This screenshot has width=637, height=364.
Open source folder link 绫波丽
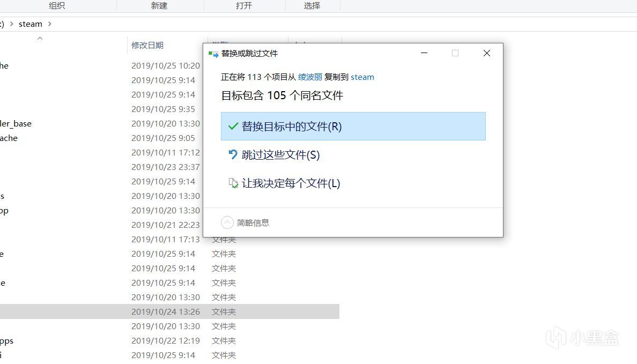coord(310,77)
